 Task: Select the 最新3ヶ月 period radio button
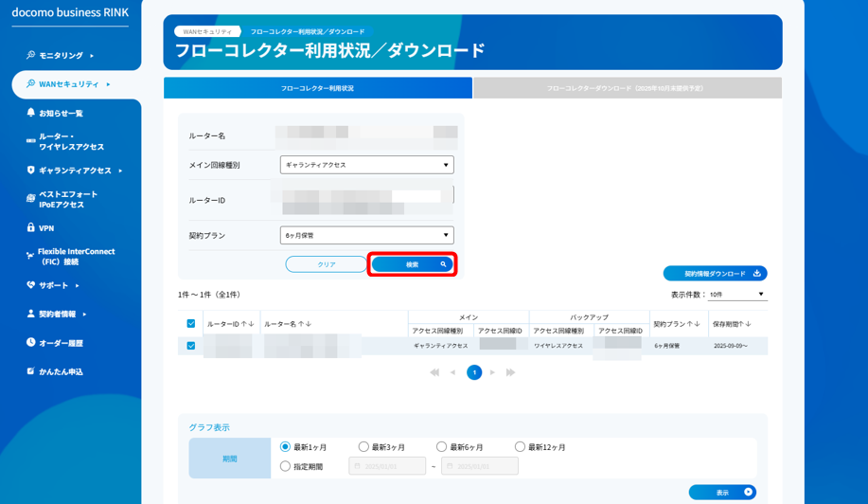coord(363,446)
